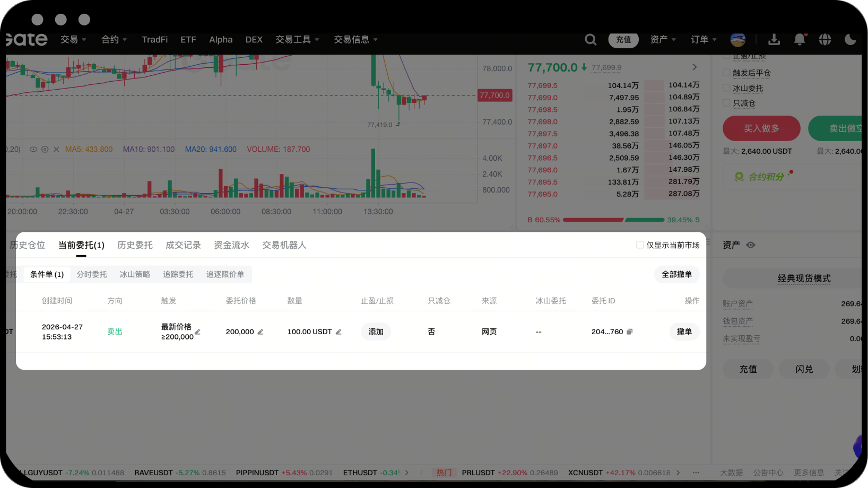The width and height of the screenshot is (868, 488).
Task: Open the notifications bell
Action: pos(800,40)
